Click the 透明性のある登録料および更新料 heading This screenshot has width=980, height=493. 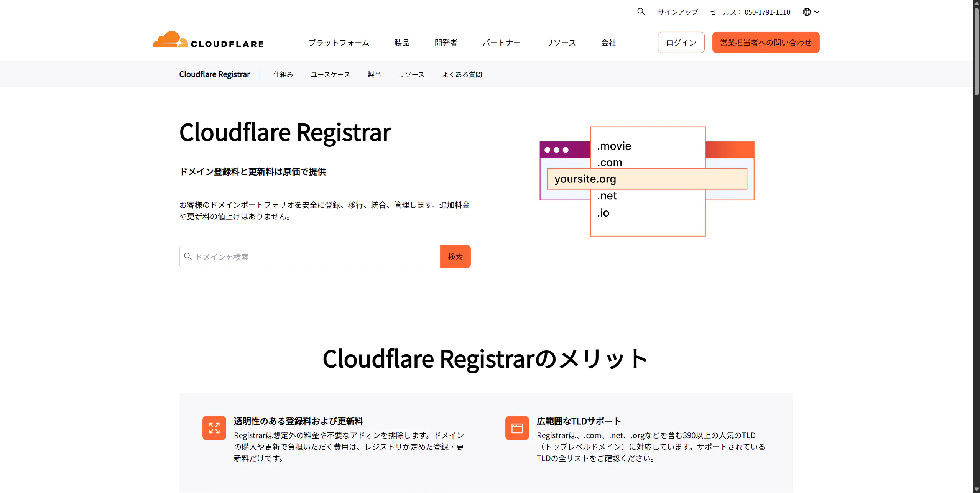[298, 421]
